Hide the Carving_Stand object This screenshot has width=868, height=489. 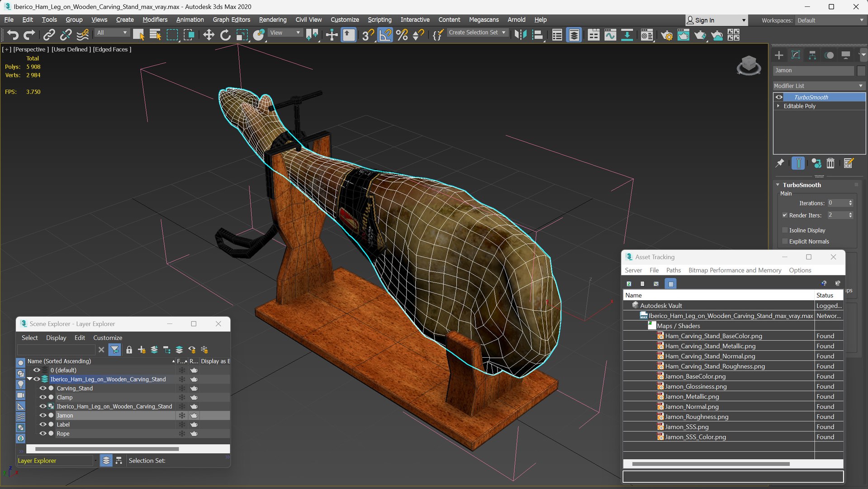43,388
